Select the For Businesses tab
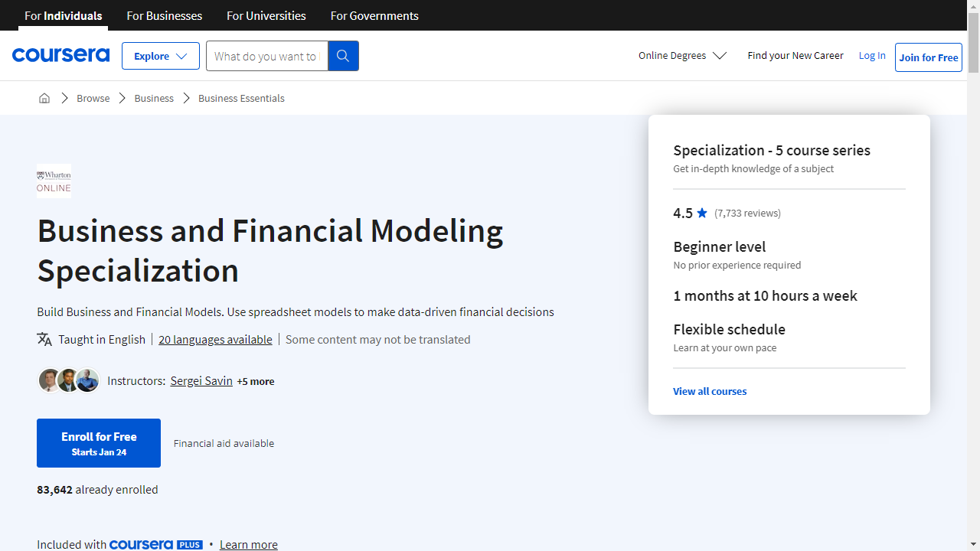980x551 pixels. point(165,15)
